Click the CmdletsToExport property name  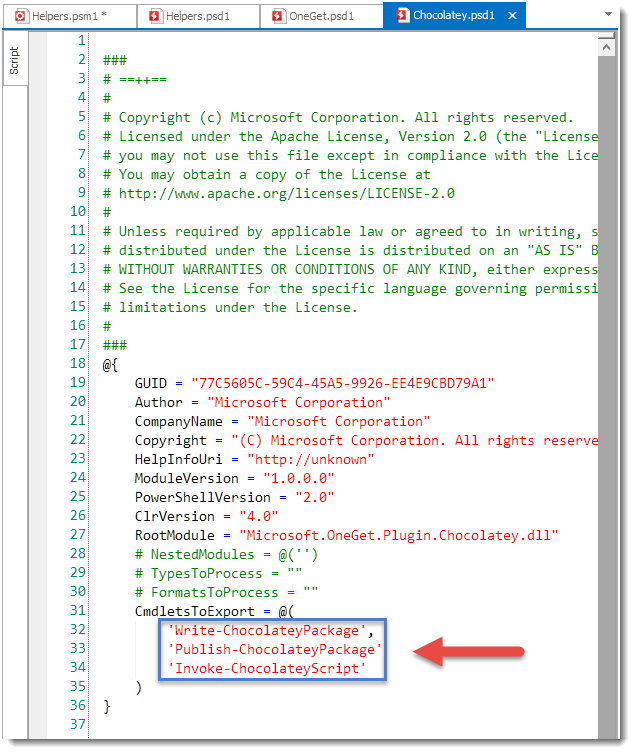point(195,611)
